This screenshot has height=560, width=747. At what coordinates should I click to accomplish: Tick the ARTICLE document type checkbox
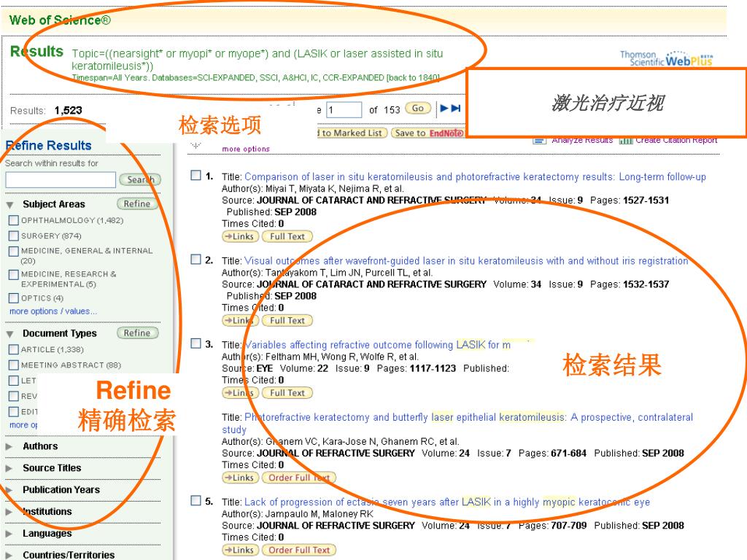point(14,349)
